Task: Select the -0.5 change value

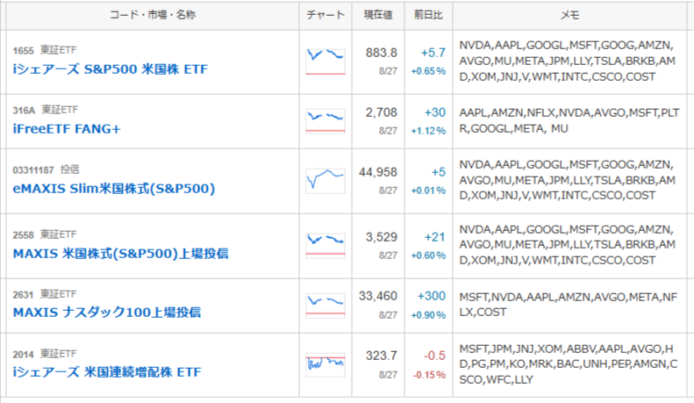Action: click(x=435, y=356)
